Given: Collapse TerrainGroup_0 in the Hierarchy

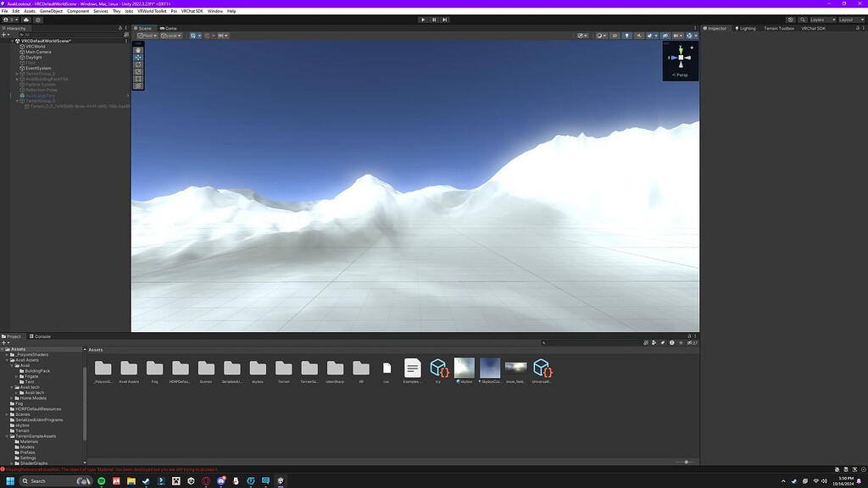Looking at the screenshot, I should click(16, 100).
